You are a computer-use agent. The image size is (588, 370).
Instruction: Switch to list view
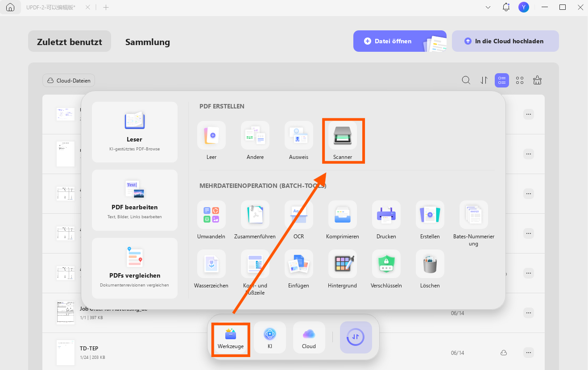(502, 80)
